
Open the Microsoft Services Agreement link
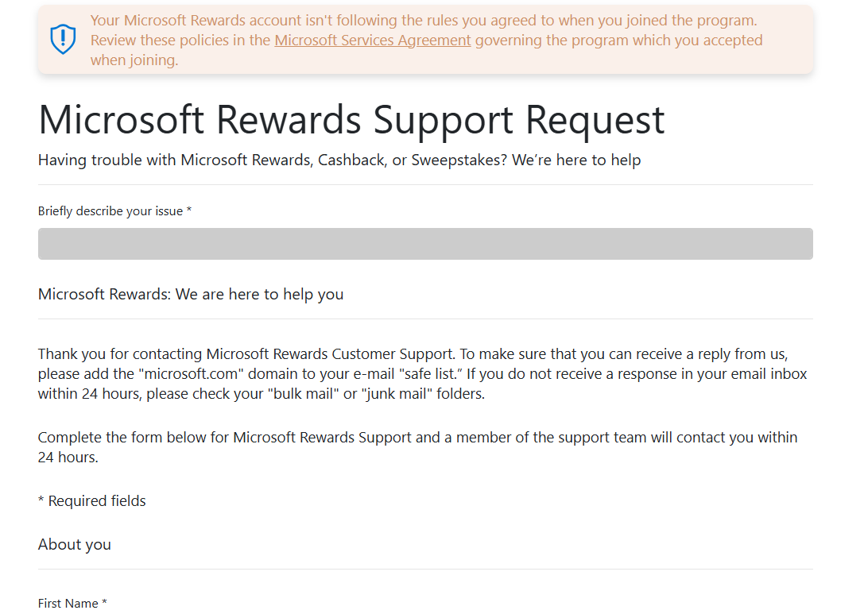373,40
